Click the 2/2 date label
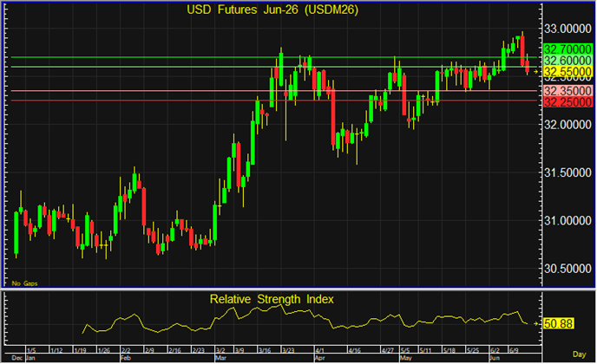 tap(126, 350)
